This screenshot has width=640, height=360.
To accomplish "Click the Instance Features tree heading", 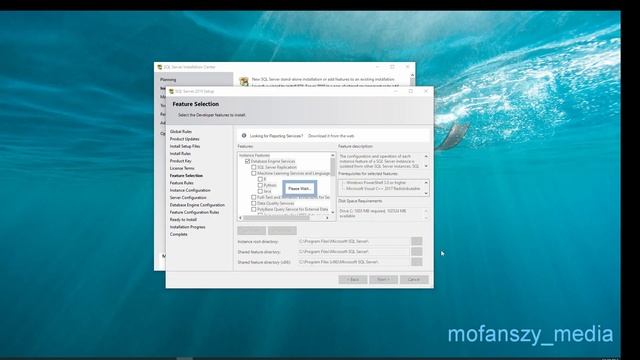I will [255, 156].
